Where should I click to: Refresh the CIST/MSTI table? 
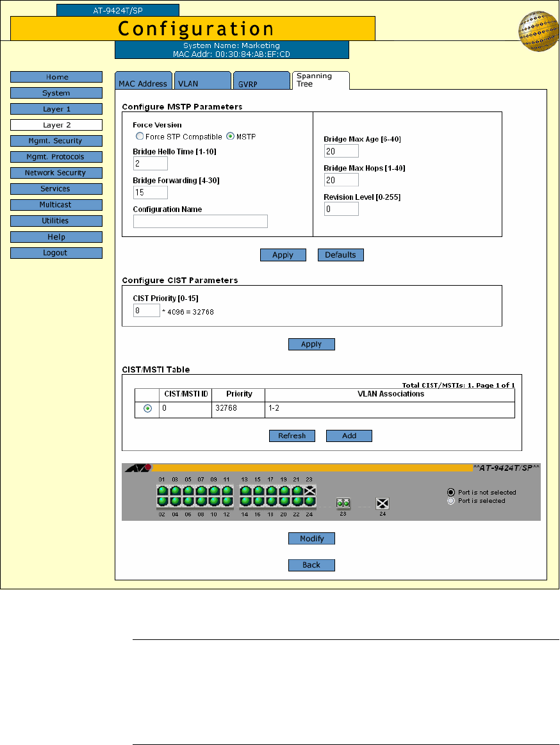(292, 436)
